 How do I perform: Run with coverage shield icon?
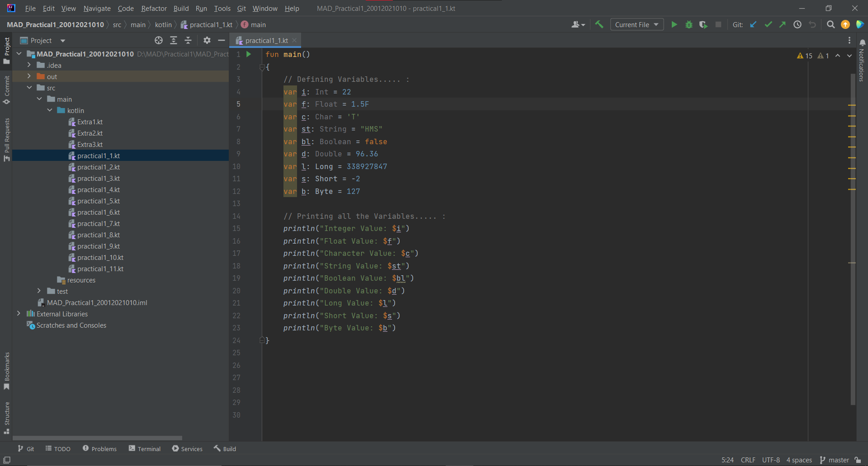point(703,25)
